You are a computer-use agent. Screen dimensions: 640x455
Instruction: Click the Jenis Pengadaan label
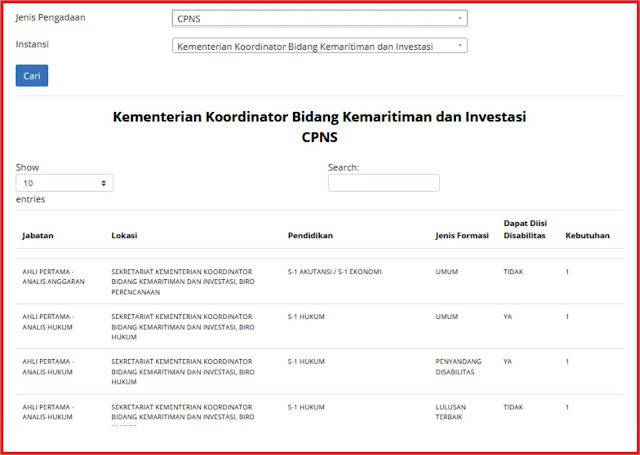click(x=51, y=18)
